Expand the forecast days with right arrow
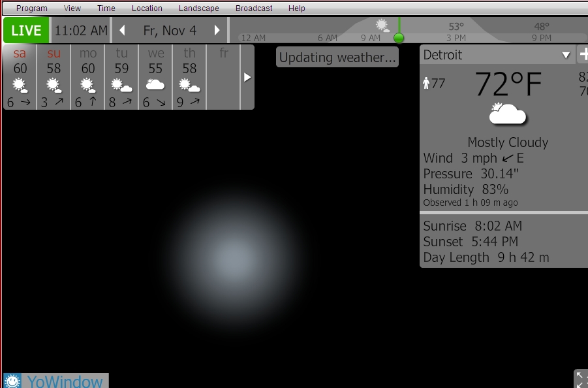 point(247,77)
